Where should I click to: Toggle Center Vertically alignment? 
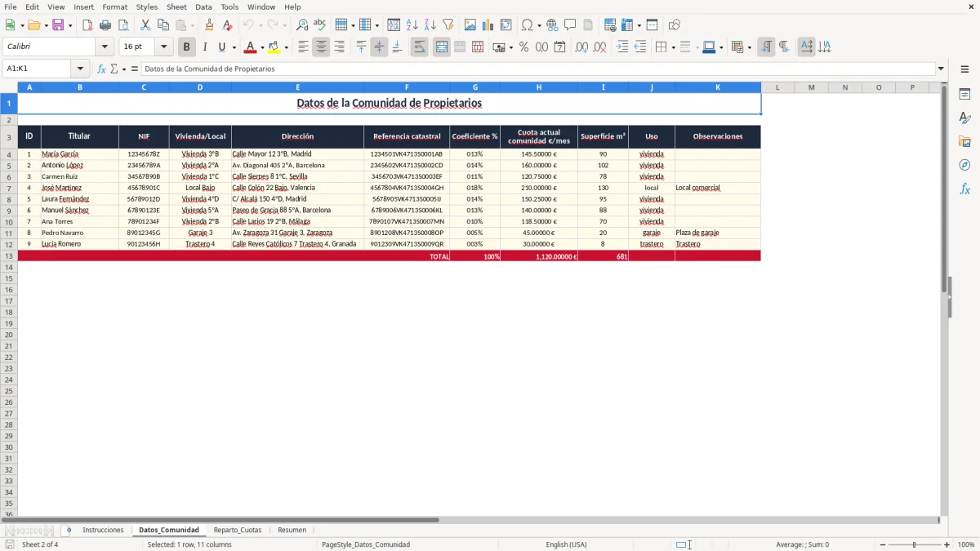click(379, 47)
